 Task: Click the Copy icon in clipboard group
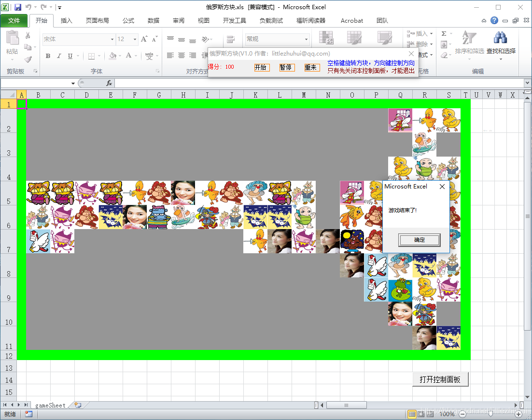point(28,47)
